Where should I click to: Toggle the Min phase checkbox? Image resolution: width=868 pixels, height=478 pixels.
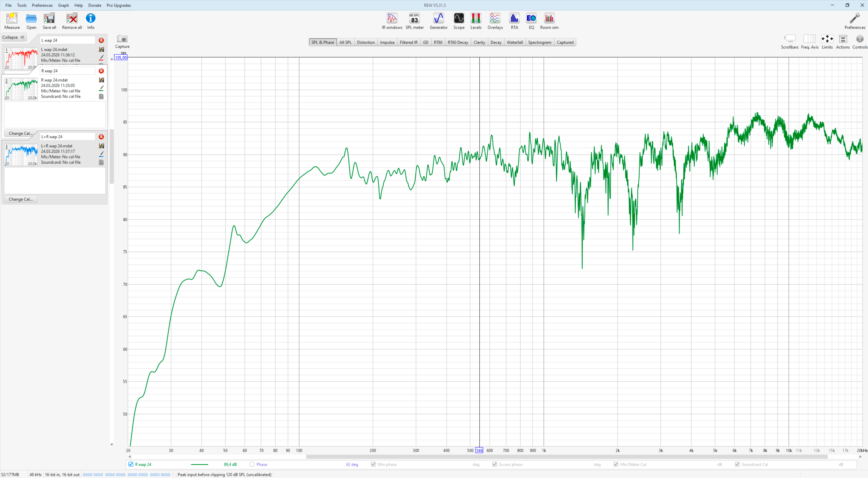coord(373,464)
